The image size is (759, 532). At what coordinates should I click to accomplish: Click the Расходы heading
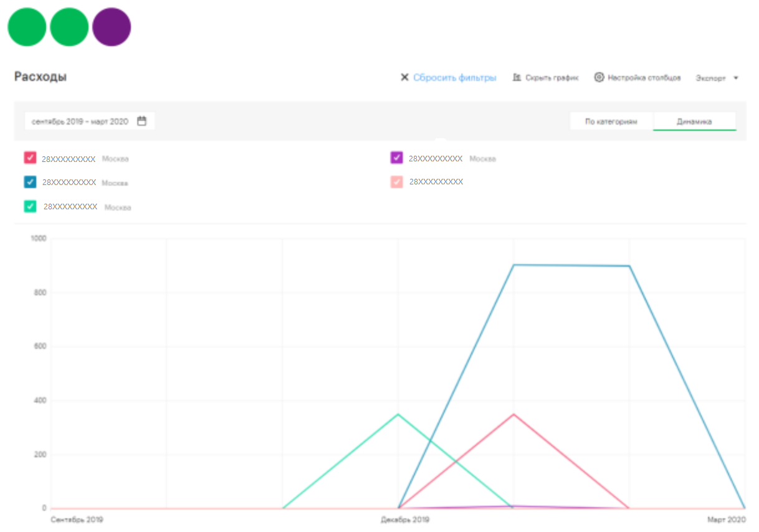pyautogui.click(x=41, y=77)
